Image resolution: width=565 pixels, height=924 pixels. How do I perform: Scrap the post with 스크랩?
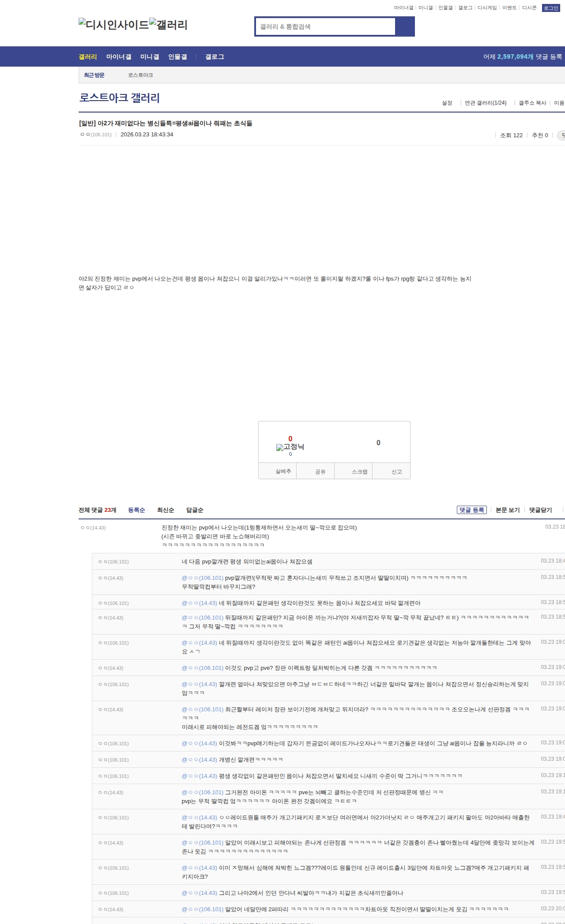tap(359, 472)
